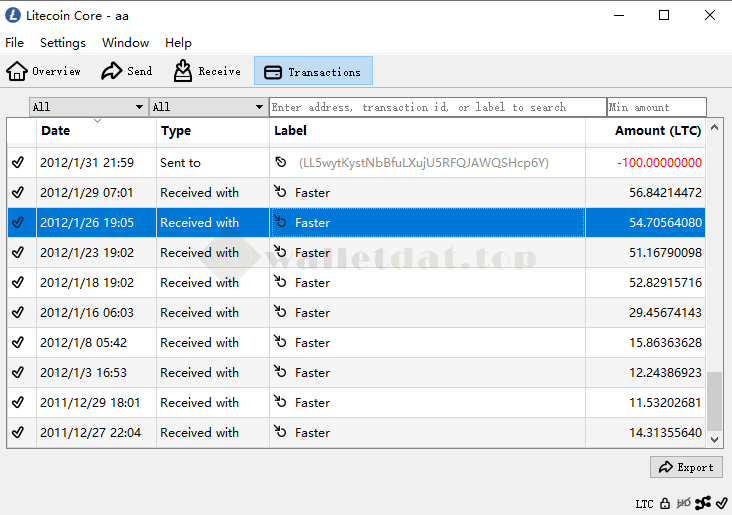Click the confirmed checkmark for the 2012/1/31 transaction

[18, 162]
